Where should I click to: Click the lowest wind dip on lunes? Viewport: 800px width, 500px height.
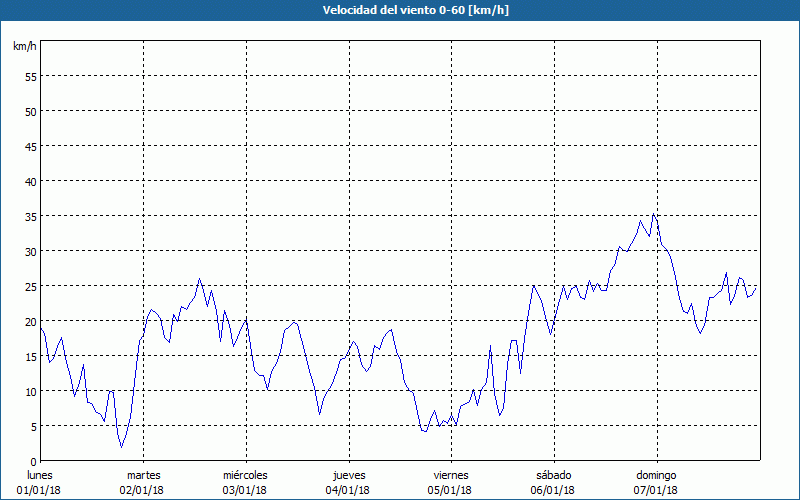pos(121,446)
